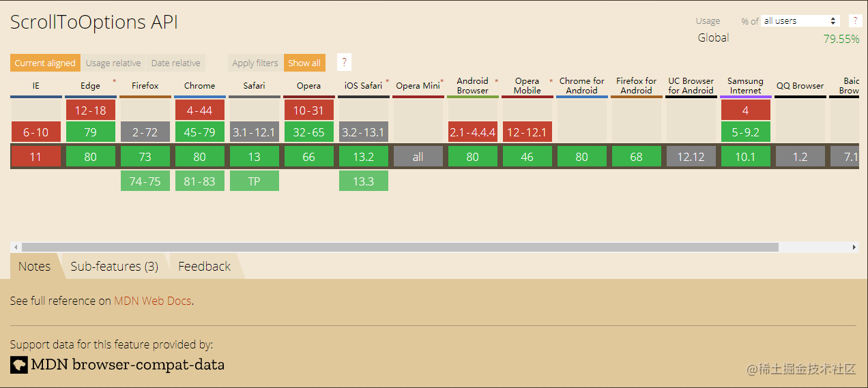The width and height of the screenshot is (868, 388).
Task: Click the QQ Browser 1.2 cell
Action: (x=800, y=157)
